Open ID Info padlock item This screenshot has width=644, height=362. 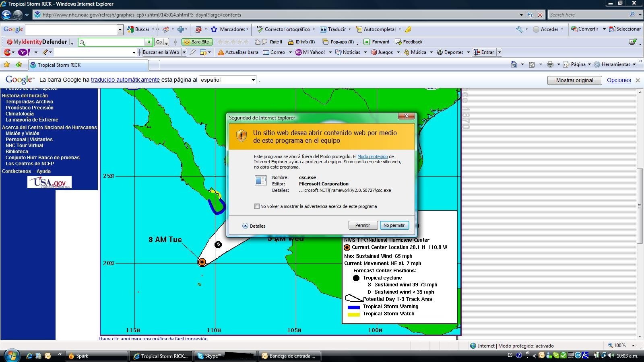301,42
